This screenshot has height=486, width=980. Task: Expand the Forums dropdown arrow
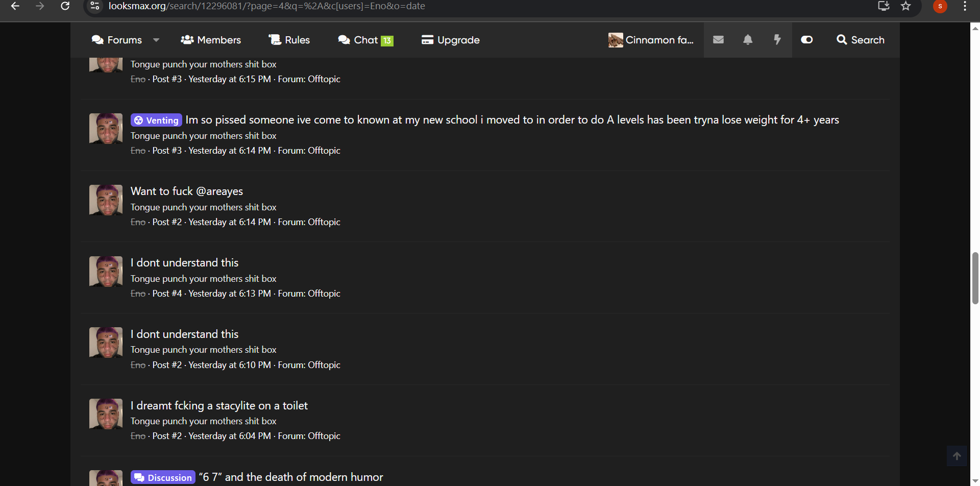click(156, 40)
